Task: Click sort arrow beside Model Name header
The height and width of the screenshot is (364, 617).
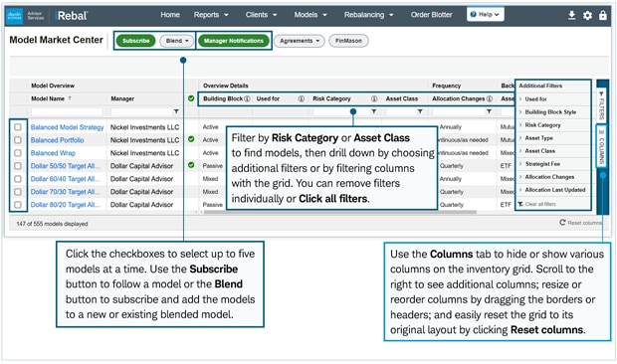Action: tap(70, 98)
